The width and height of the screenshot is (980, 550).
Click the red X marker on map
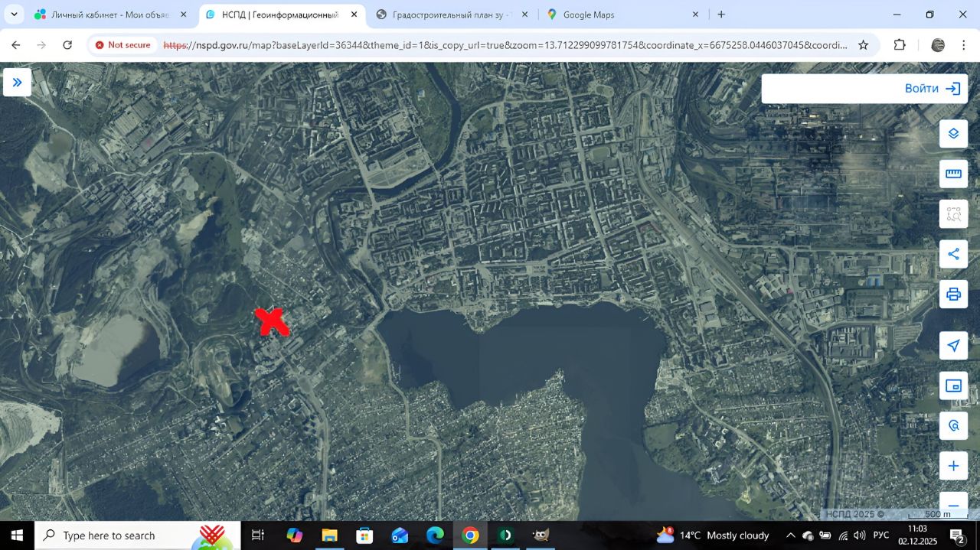[x=272, y=321]
